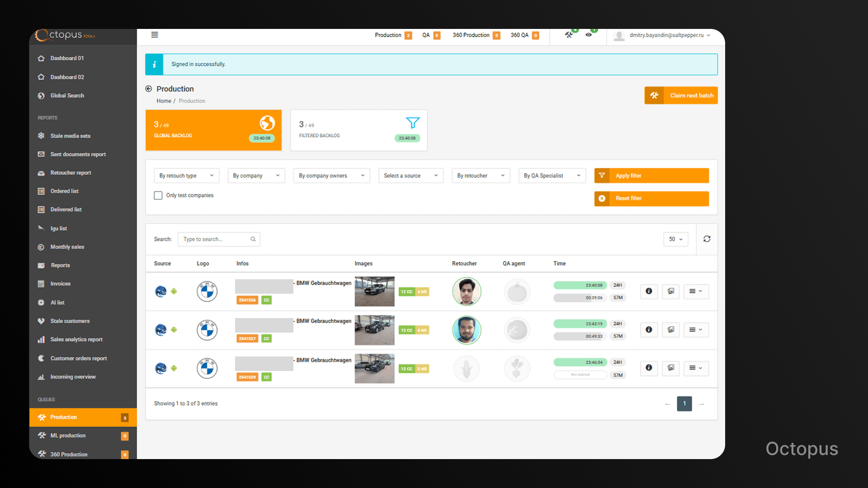
Task: Open Stale media sets report
Action: 70,136
